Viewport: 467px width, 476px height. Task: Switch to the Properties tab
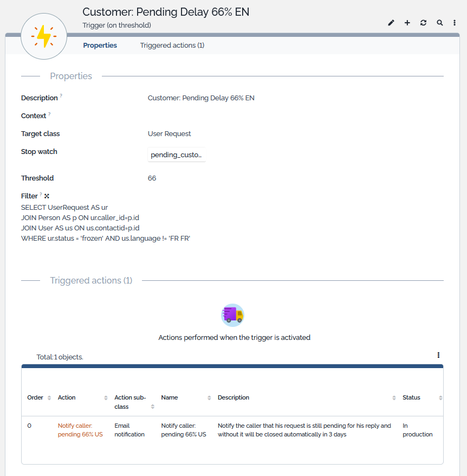(x=100, y=46)
